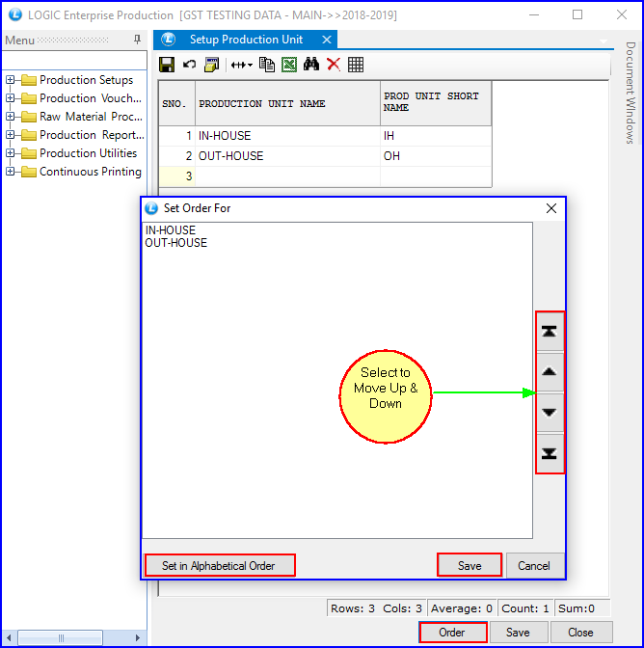This screenshot has height=648, width=644.
Task: Click the grid view toolbar icon
Action: click(356, 65)
